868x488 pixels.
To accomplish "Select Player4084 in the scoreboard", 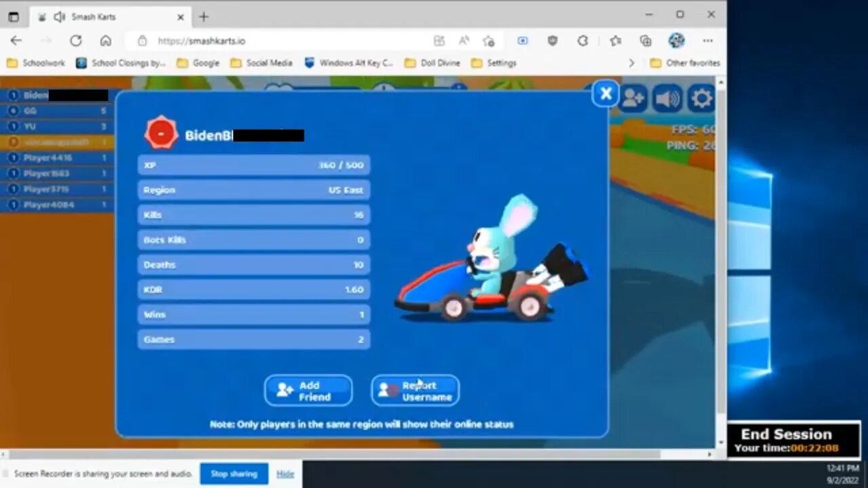I will [57, 204].
